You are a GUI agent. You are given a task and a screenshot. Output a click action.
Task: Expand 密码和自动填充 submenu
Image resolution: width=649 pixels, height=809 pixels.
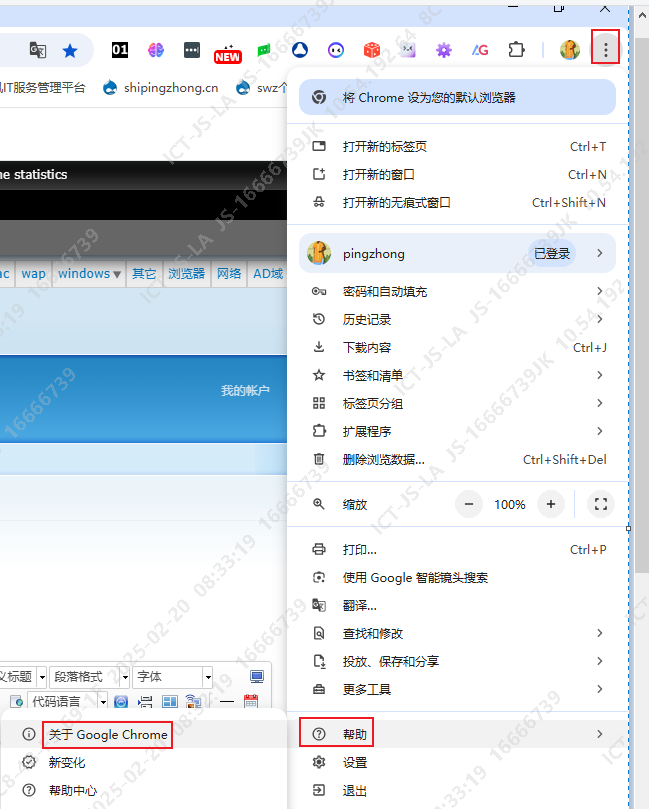[x=457, y=292]
